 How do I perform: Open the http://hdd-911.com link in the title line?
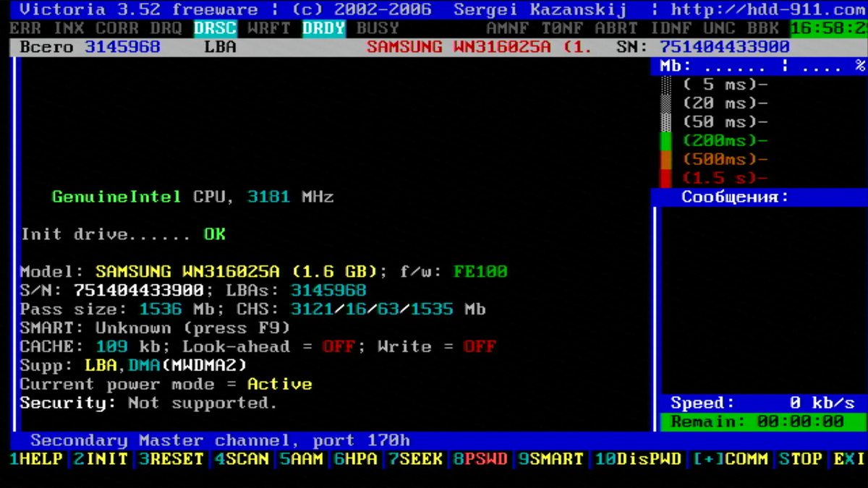pos(768,10)
